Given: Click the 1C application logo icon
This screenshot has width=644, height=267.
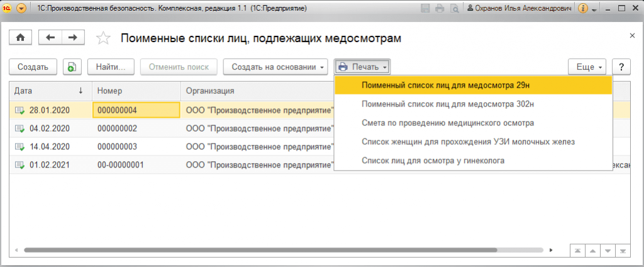Looking at the screenshot, I should point(8,8).
